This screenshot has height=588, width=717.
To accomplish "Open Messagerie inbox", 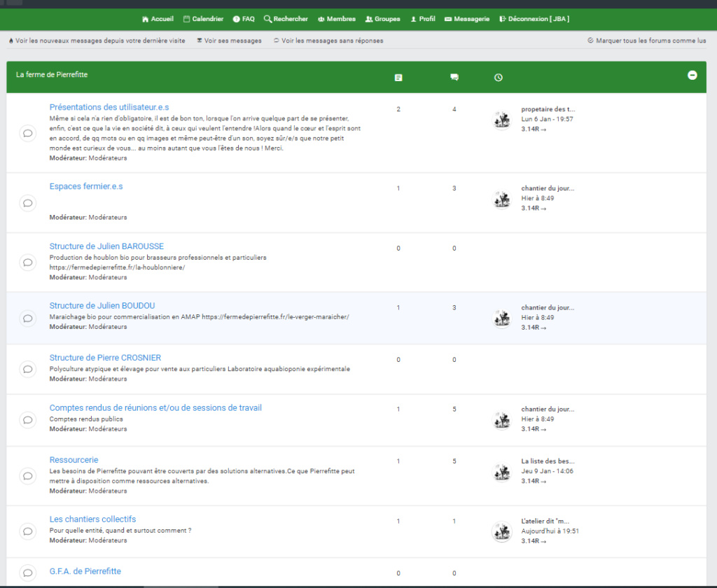I will [x=467, y=19].
